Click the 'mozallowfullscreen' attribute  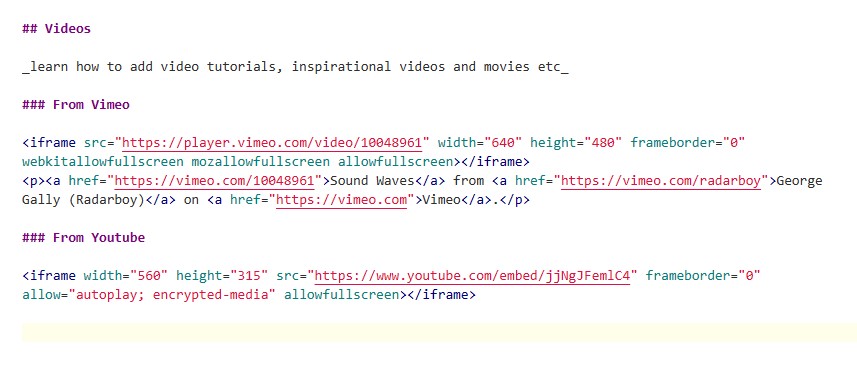(260, 162)
